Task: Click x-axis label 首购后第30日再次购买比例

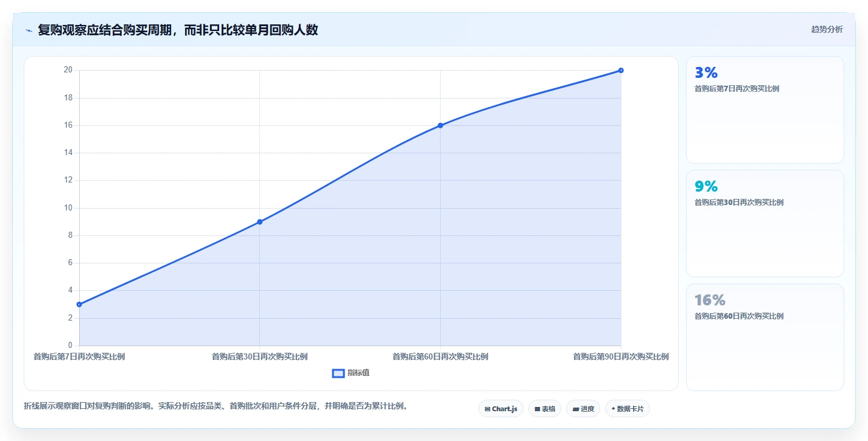Action: 260,356
